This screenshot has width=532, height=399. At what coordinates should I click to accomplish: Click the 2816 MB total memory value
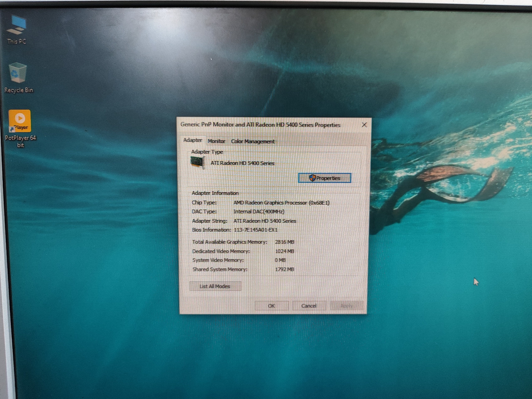[284, 242]
